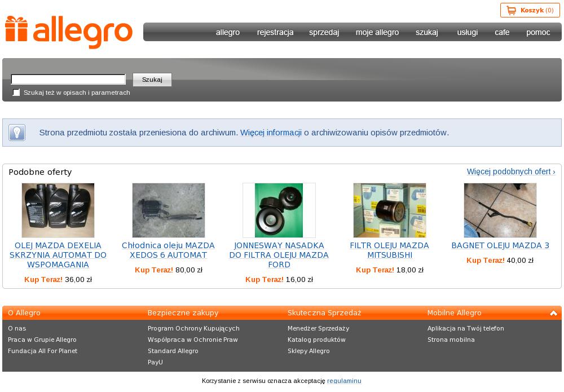Open OLEJ MAZDA DEXELIA offer link

[x=58, y=255]
